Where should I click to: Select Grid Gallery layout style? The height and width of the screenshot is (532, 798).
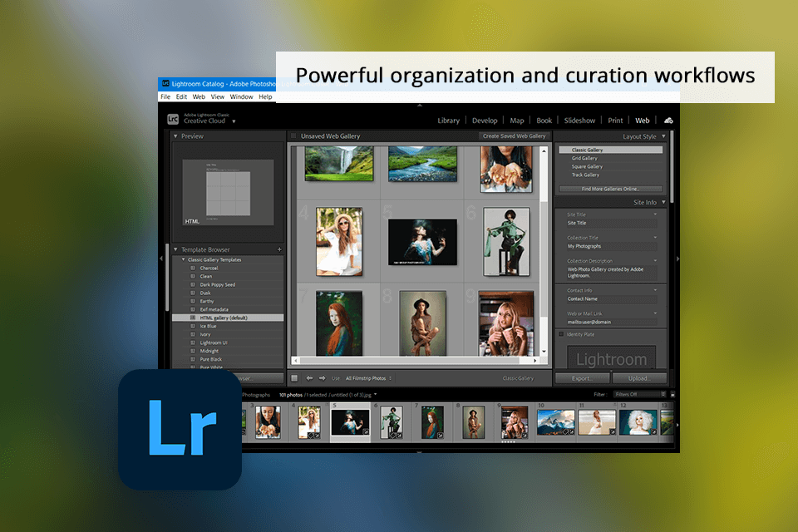pos(610,158)
